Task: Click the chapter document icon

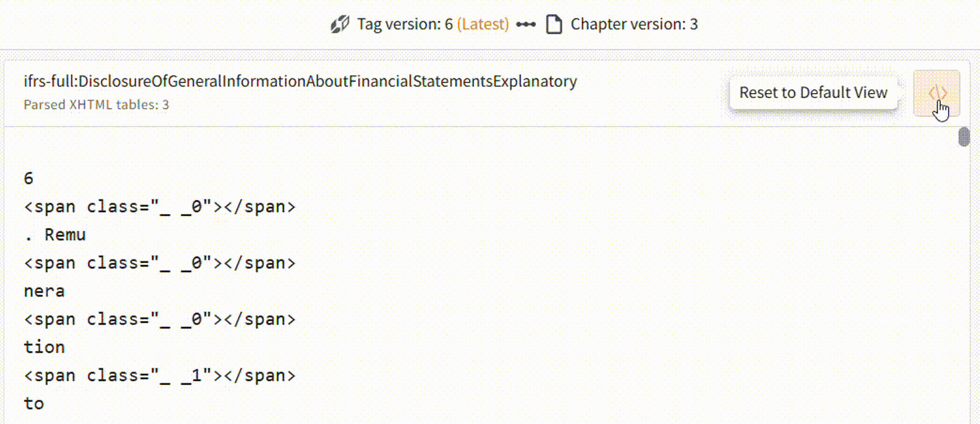Action: coord(554,24)
